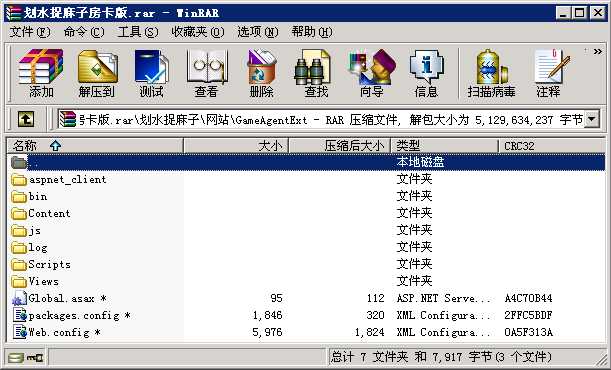611x370 pixels.
Task: Sort by the 压缩后大小 column header
Action: (339, 146)
